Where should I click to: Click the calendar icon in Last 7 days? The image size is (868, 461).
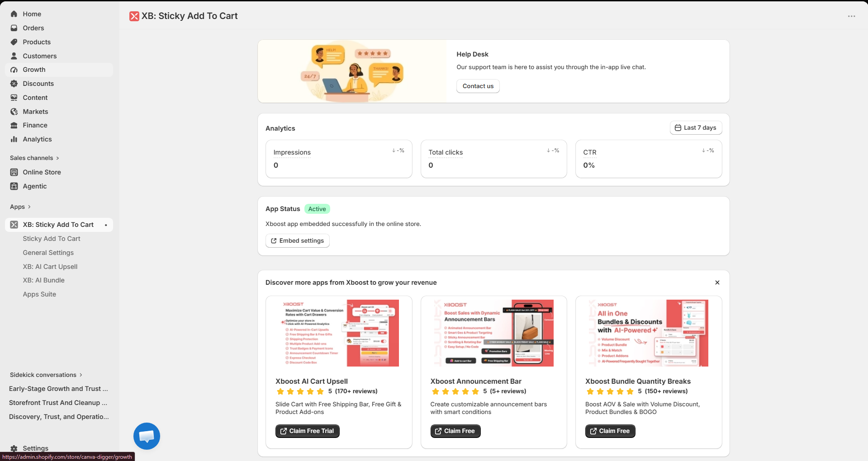(x=678, y=128)
